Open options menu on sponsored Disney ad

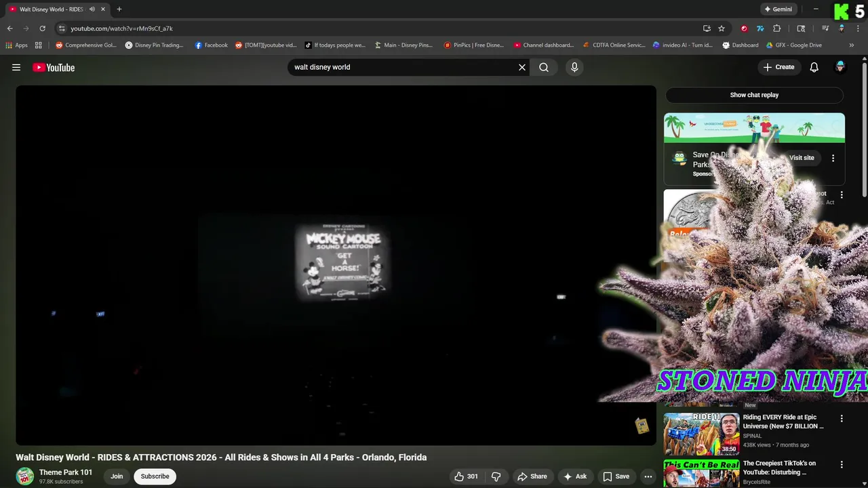833,158
